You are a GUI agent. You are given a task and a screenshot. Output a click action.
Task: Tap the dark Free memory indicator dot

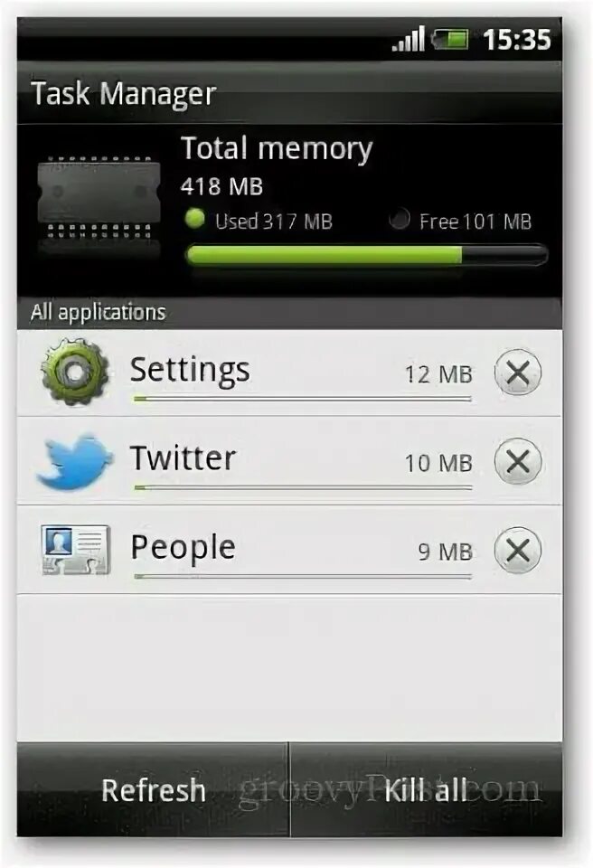(x=400, y=219)
